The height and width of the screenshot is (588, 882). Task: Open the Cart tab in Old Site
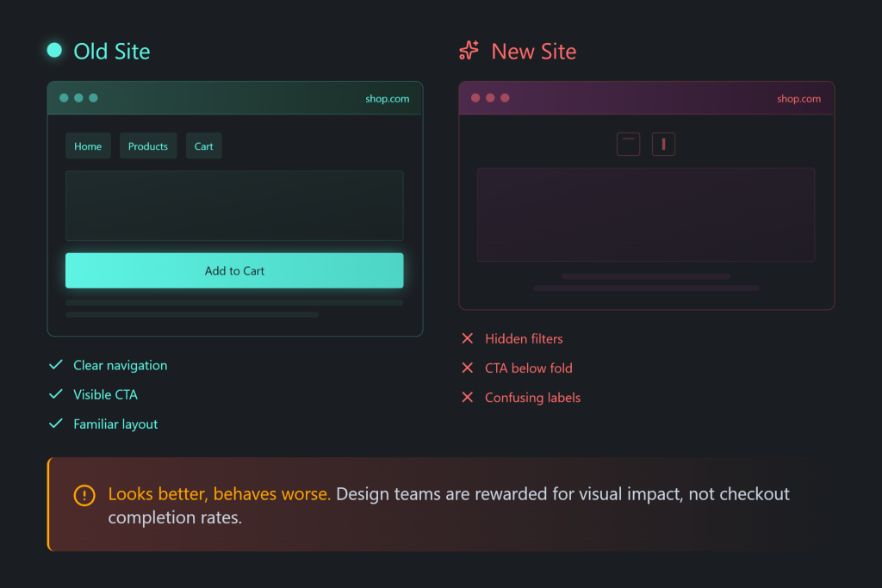(x=203, y=146)
